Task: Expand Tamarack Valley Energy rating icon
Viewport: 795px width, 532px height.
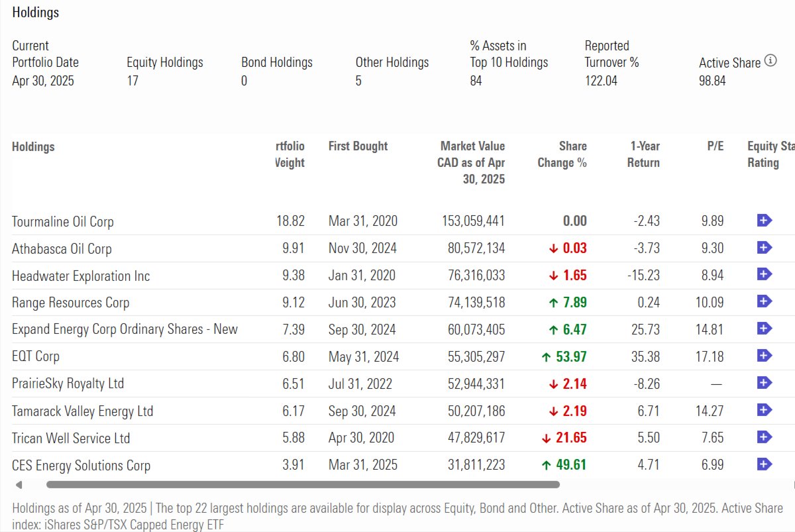Action: click(x=765, y=410)
